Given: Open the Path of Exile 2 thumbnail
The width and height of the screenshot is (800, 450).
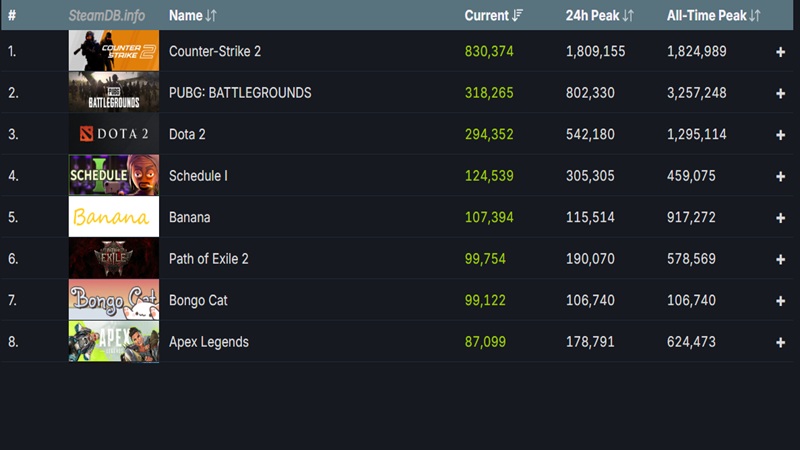Looking at the screenshot, I should click(x=113, y=259).
